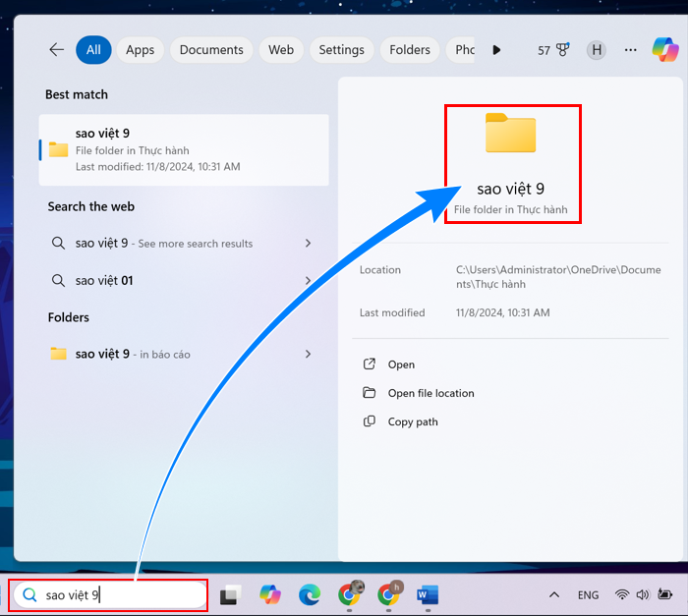Viewport: 688px width, 616px height.
Task: Expand the 'sao việt 01' suggestion chevron
Action: [x=308, y=280]
